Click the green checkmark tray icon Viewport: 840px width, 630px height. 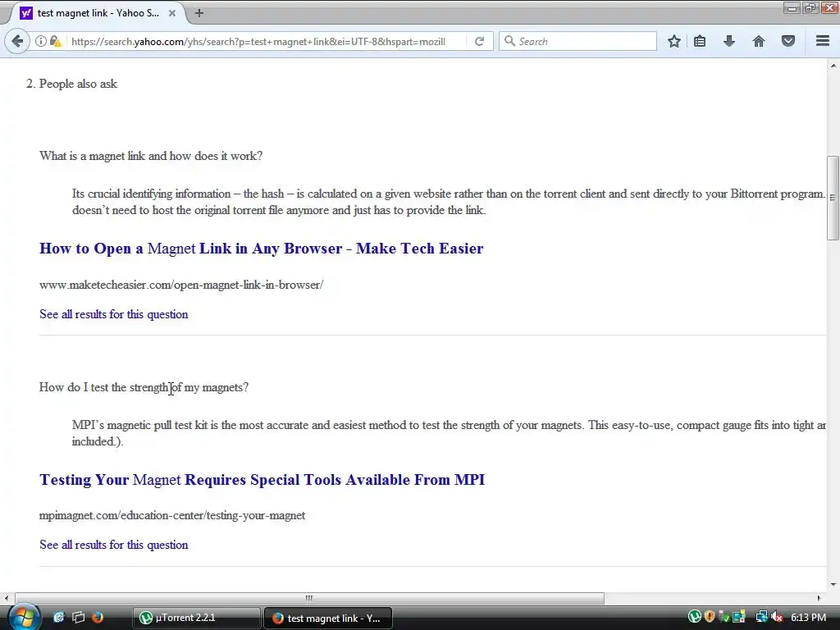coord(724,617)
